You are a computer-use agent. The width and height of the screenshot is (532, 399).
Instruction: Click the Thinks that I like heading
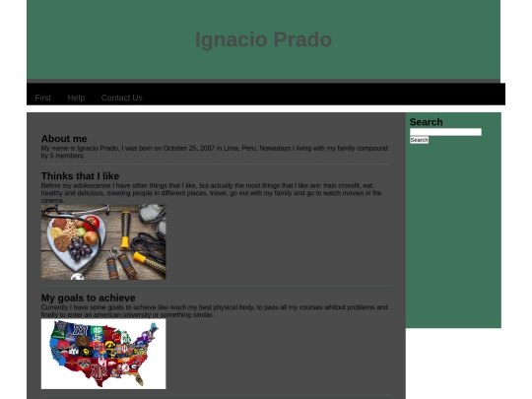click(x=80, y=176)
